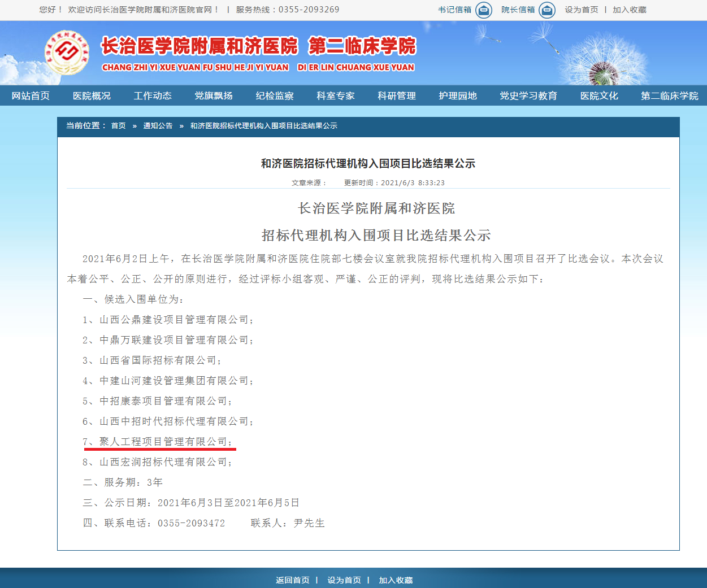
Task: Open the 院长信箱 mailbox icon
Action: click(x=547, y=10)
